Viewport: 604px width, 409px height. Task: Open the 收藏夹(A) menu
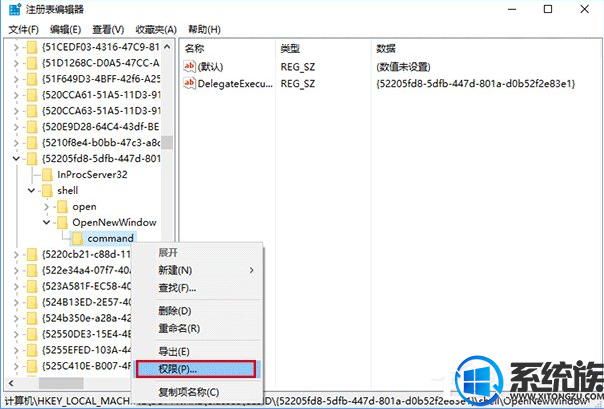pos(156,30)
